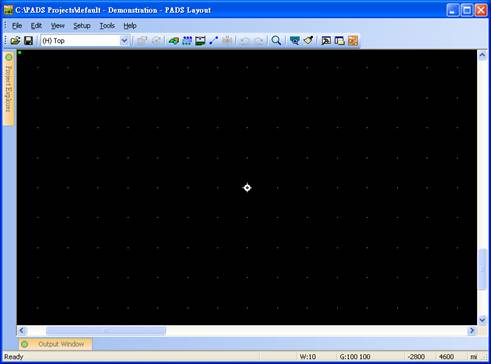Click the Open file folder icon
The height and width of the screenshot is (364, 491).
[x=15, y=41]
